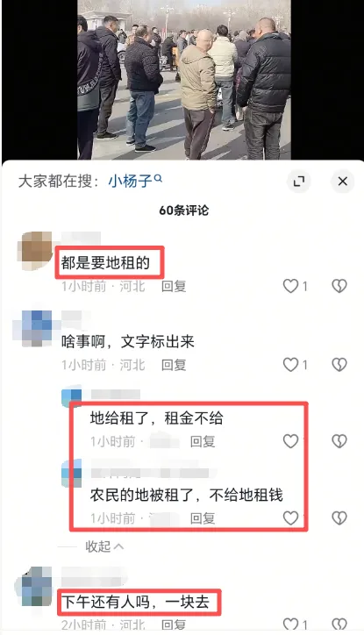Open avatar of 都是要地租的 commenter

[36, 250]
